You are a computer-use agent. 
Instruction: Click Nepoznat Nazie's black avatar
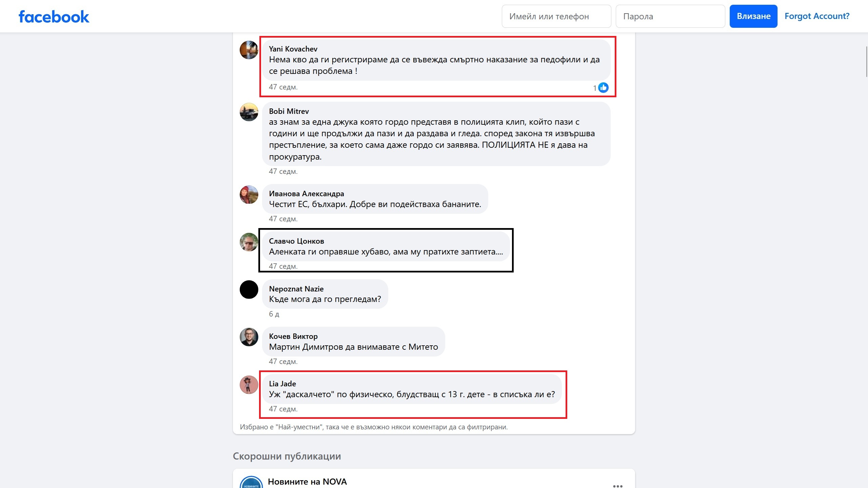click(249, 289)
